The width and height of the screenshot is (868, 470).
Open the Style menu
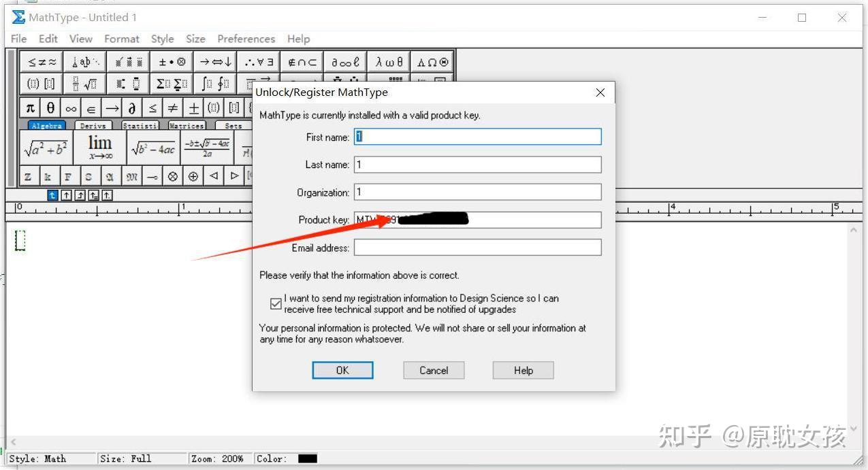(162, 39)
